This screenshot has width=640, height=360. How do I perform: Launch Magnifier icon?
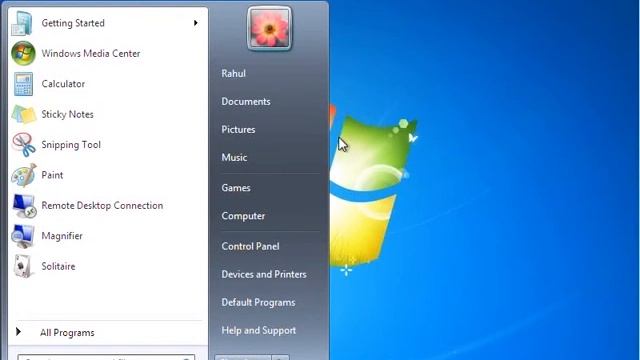click(x=23, y=236)
